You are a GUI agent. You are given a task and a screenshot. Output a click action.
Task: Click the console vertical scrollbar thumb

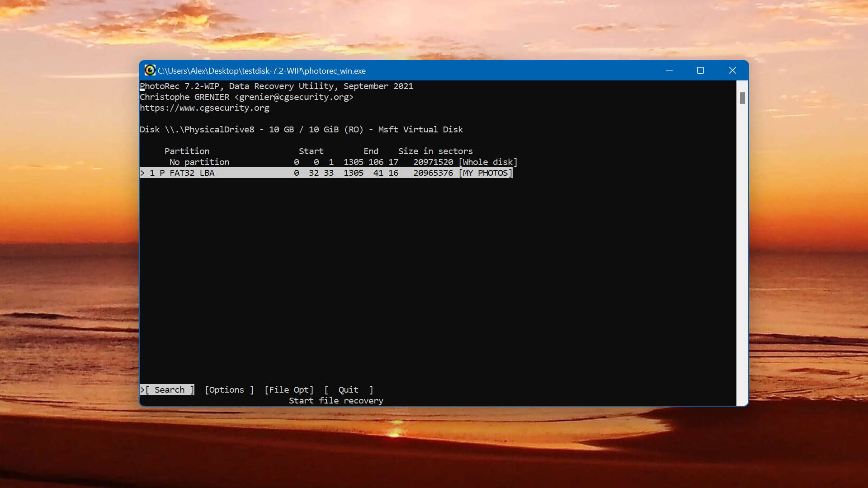click(742, 98)
